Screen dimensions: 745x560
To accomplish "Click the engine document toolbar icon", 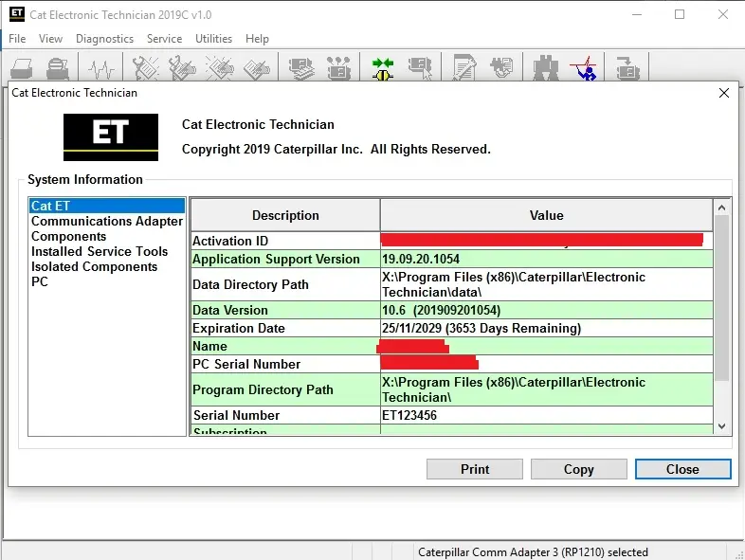I will point(501,67).
